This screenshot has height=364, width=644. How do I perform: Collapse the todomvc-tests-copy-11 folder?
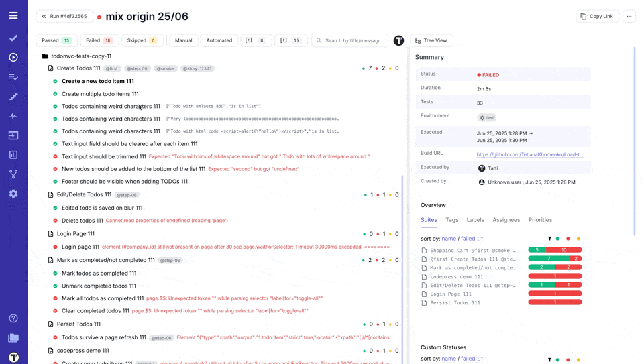45,56
